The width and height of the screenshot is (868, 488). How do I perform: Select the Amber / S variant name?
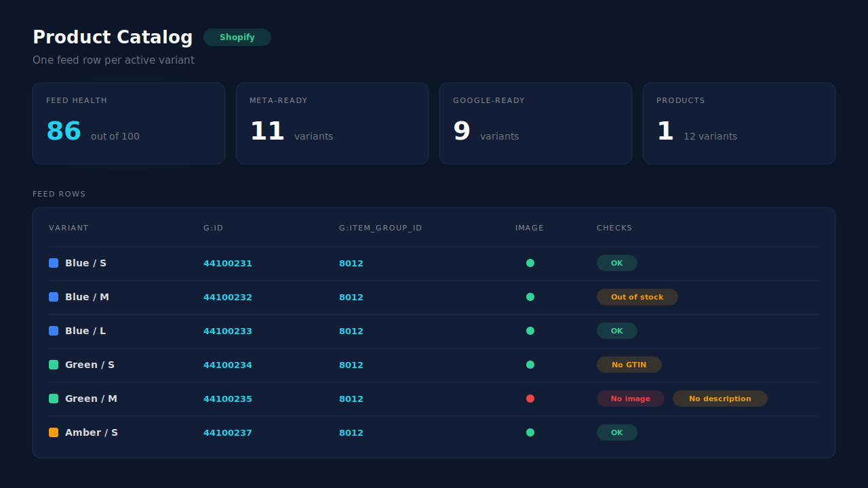(92, 432)
